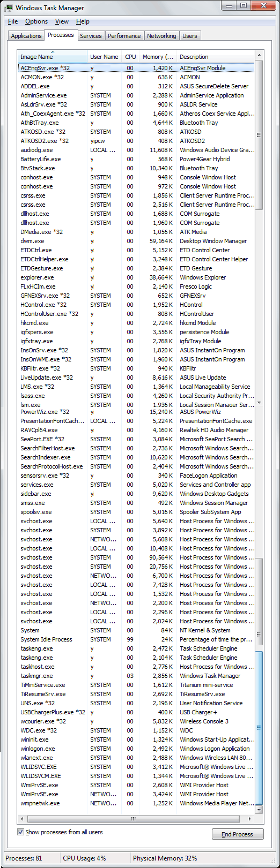Click the vertical scrollbar down arrow at bottom
Viewport: 280px width, 868px height.
pyautogui.click(x=259, y=810)
